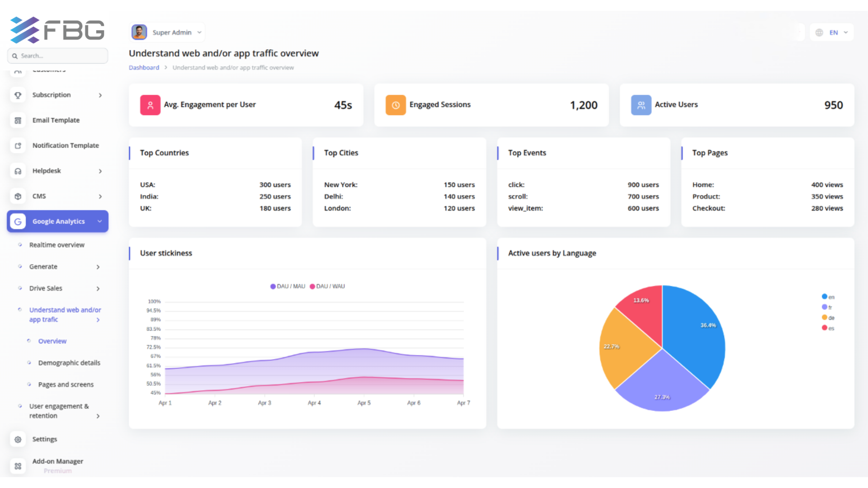Image resolution: width=868 pixels, height=488 pixels.
Task: Click the Active Users card icon
Action: pos(641,105)
